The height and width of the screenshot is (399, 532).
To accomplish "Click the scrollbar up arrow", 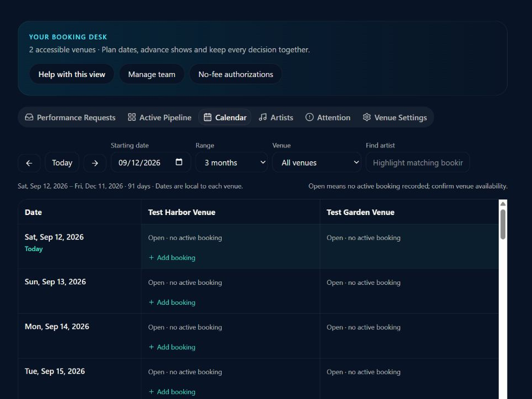I will (x=503, y=204).
